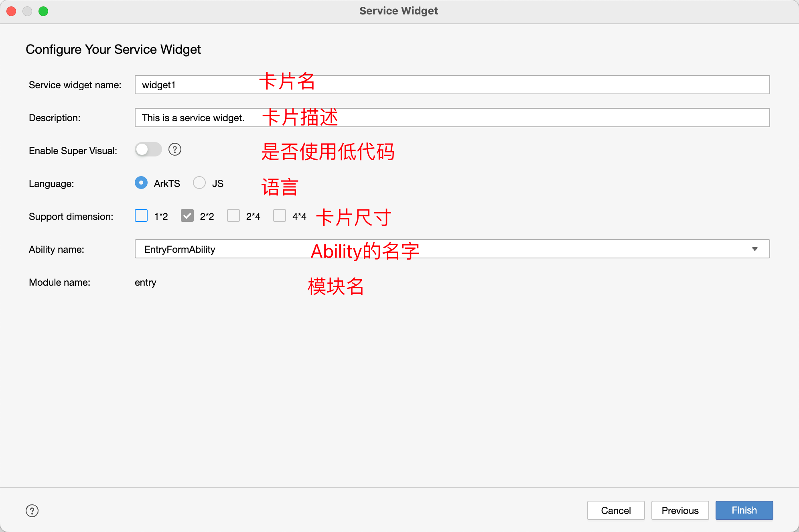Click the entry module name text
The width and height of the screenshot is (799, 532).
(146, 282)
